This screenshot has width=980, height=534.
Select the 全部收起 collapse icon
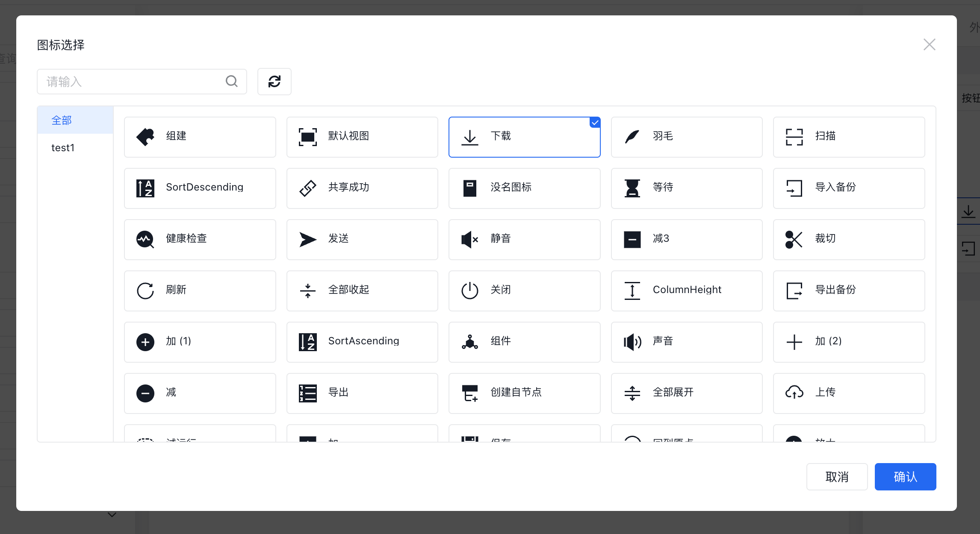(362, 291)
